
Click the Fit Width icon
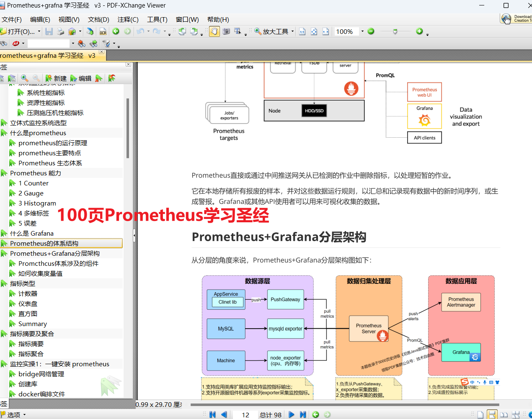click(325, 31)
